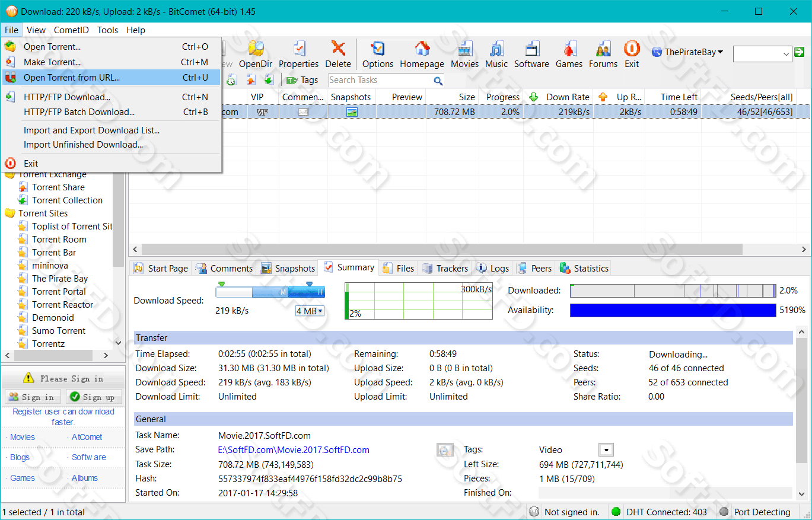Click the VIP badge in the task row
812x520 pixels.
coord(263,112)
